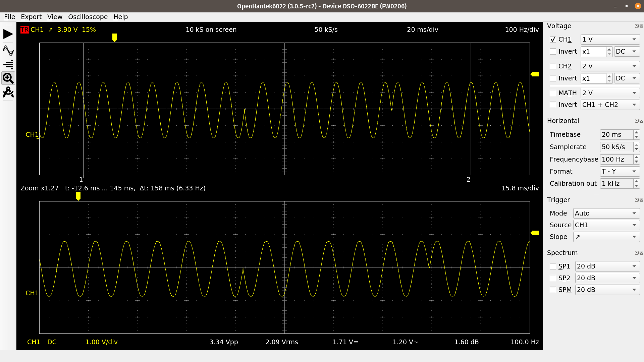Image resolution: width=644 pixels, height=362 pixels.
Task: Open the Trigger Mode dropdown
Action: 606,213
